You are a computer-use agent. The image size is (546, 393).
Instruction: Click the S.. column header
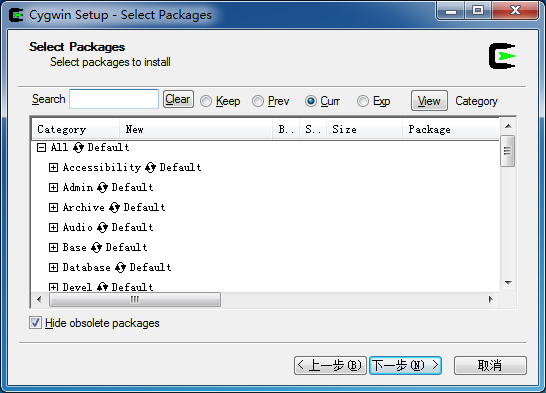coord(313,129)
